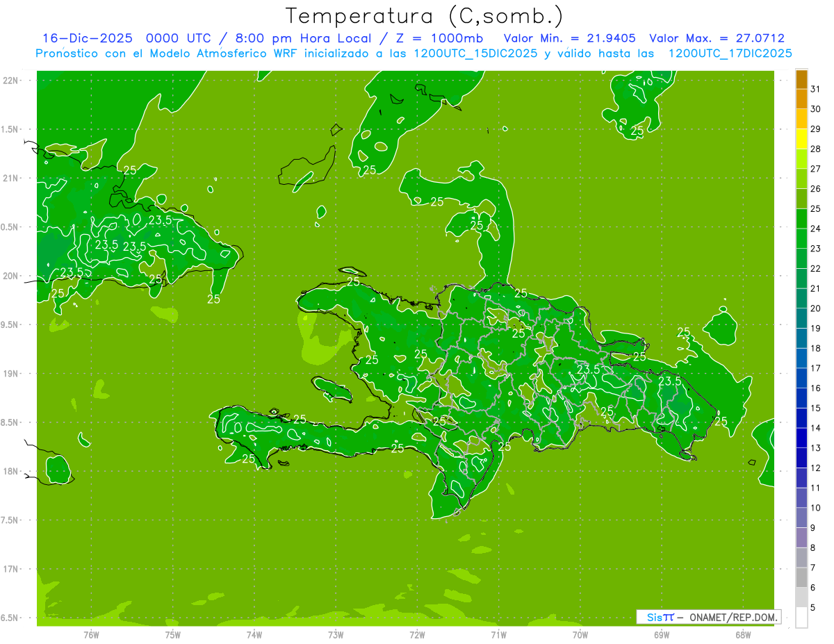Click the 74W longitude axis label
834x644 pixels.
click(x=254, y=635)
